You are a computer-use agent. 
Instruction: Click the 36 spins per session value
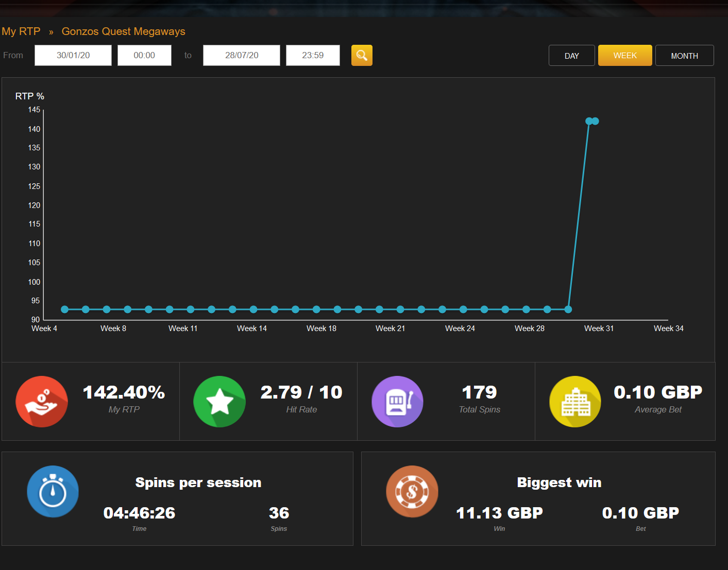279,513
